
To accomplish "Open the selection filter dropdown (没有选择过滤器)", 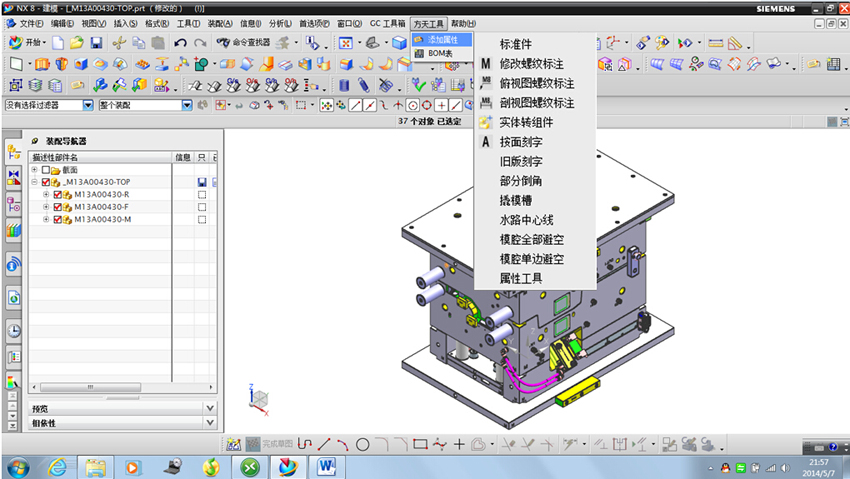I will click(88, 105).
